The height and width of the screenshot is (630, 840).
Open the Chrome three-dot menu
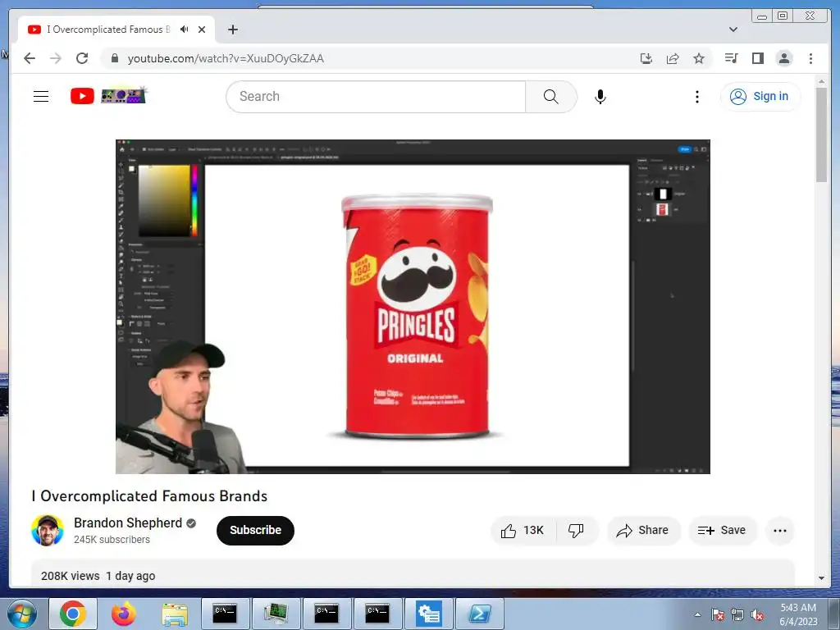coord(810,58)
